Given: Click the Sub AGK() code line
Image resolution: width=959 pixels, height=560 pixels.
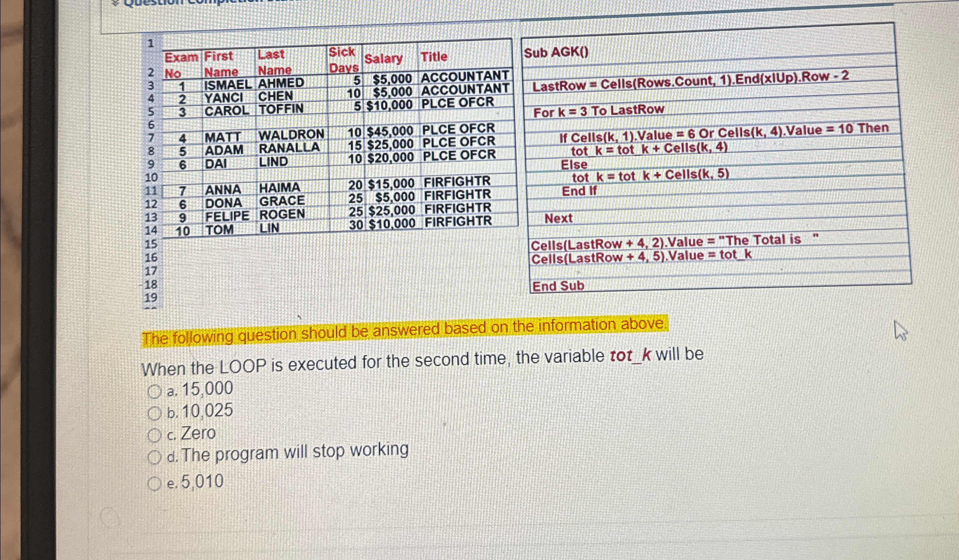Looking at the screenshot, I should [x=556, y=52].
